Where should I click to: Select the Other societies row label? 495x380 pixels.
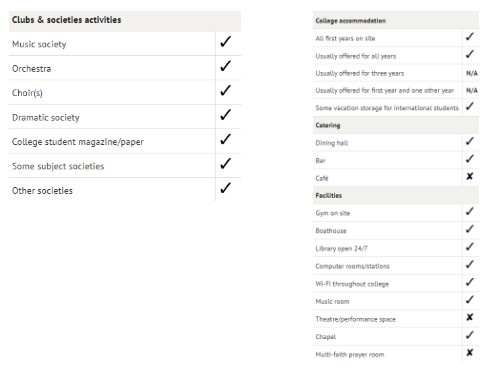click(x=42, y=191)
